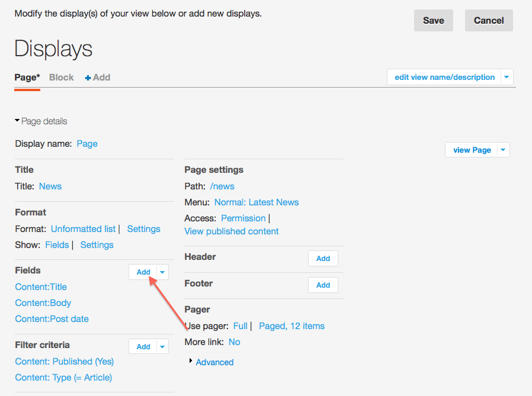532x396 pixels.
Task: Click the Unformatted list format link
Action: pos(83,228)
